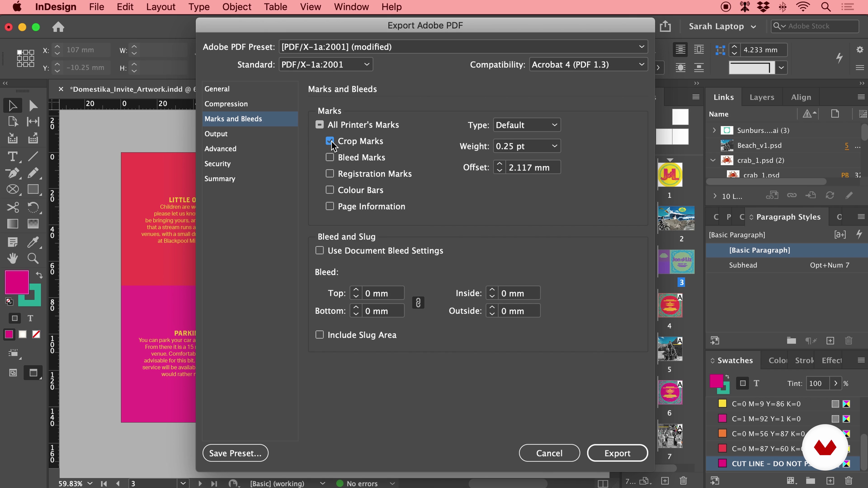Open macOS Spotlight search
The height and width of the screenshot is (488, 868).
point(826,7)
